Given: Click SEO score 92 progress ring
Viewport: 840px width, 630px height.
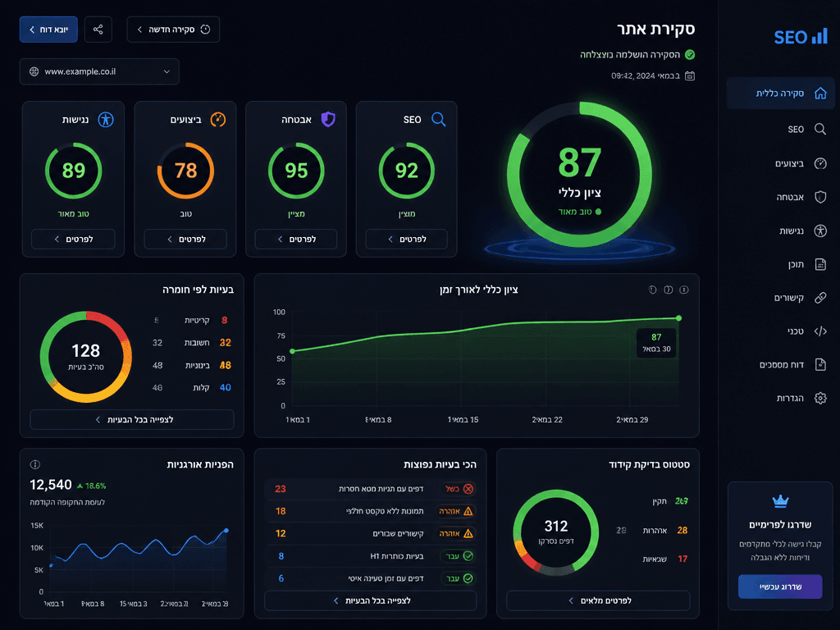Looking at the screenshot, I should tap(407, 171).
